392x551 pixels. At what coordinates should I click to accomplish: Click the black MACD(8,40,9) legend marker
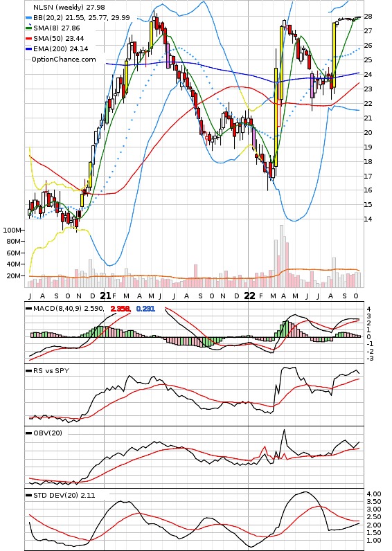pos(29,309)
